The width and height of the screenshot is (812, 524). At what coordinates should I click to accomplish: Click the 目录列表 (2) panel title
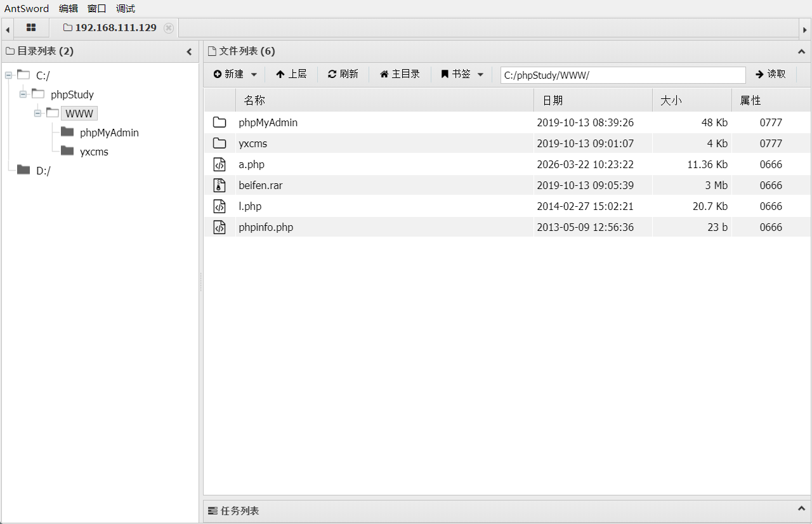45,51
